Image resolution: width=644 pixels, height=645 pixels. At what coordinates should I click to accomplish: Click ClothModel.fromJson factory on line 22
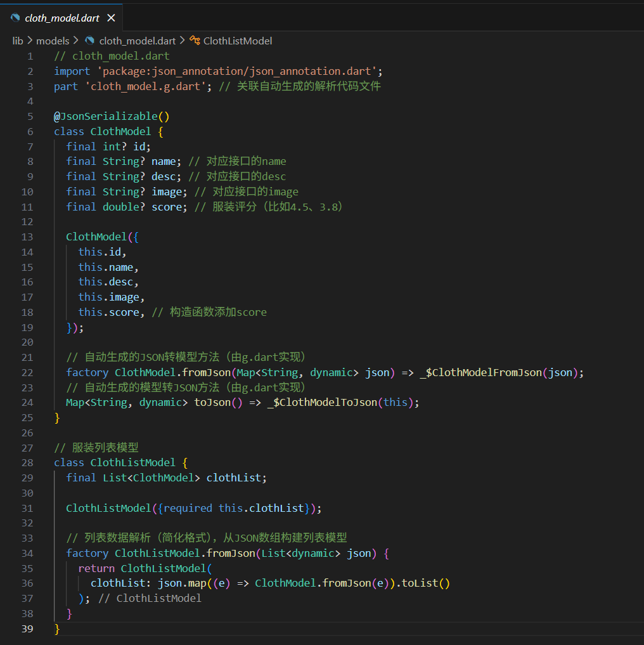172,372
